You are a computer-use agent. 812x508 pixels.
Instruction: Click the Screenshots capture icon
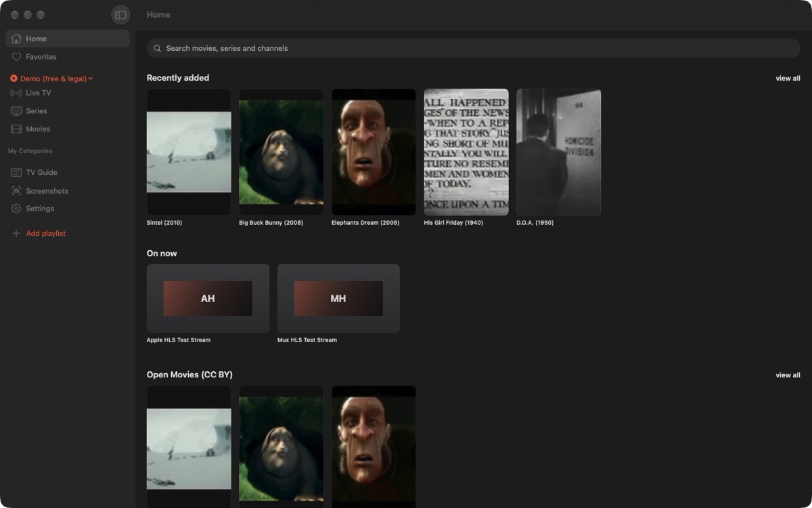(x=16, y=191)
